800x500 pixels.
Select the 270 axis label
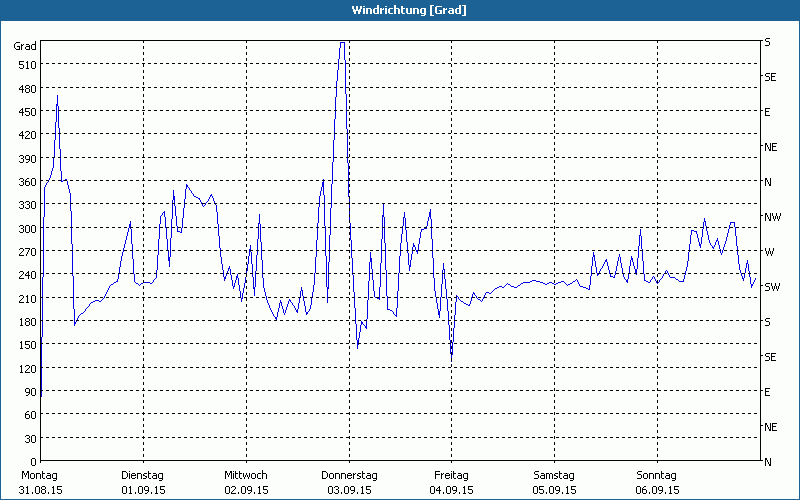click(x=27, y=252)
